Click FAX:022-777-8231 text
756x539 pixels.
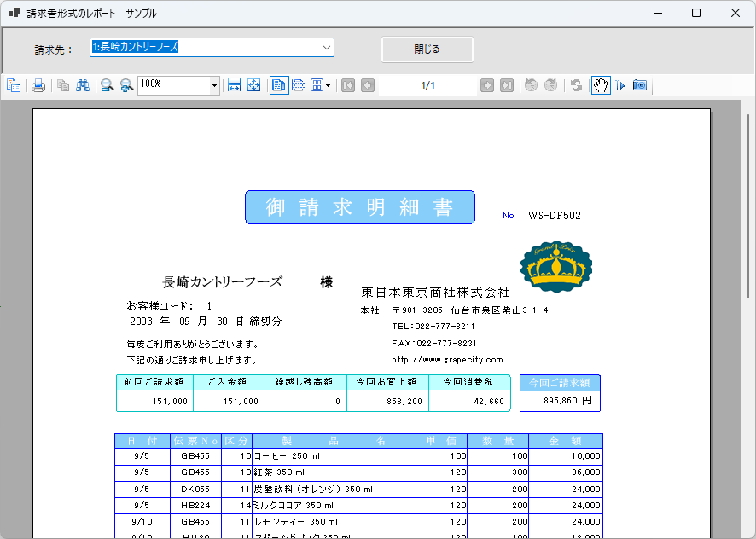pos(434,343)
